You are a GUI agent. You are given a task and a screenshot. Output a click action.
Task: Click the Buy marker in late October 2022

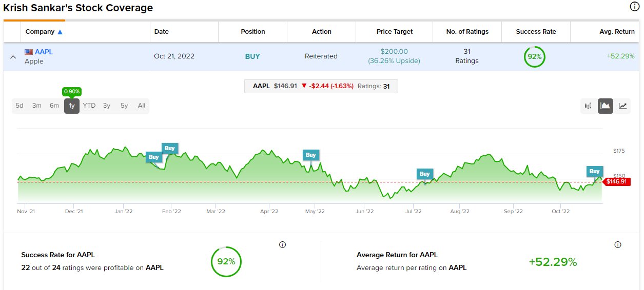(594, 171)
